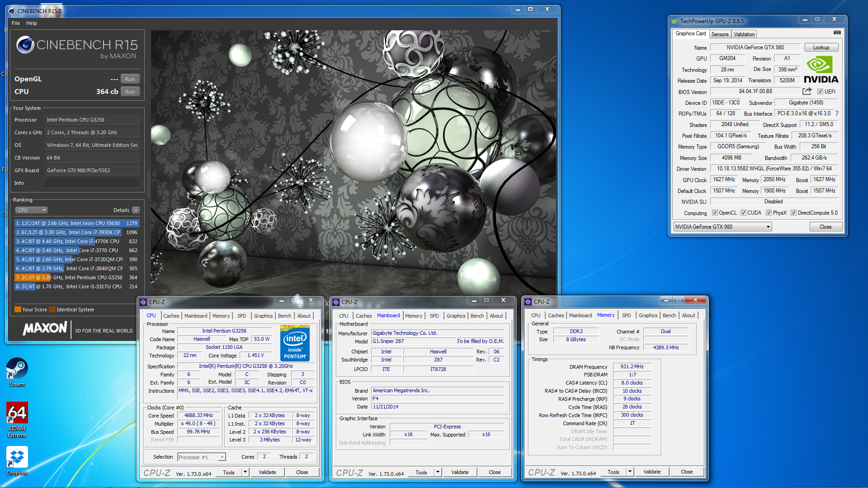Click the Core Speed value 4888.33 MHz

point(198,415)
